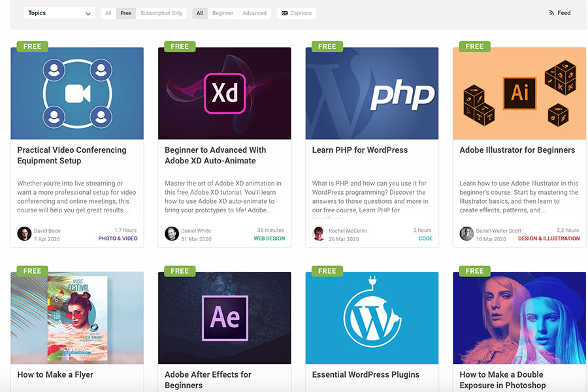The width and height of the screenshot is (588, 392).
Task: Show all prices with first All filter
Action: pos(108,13)
